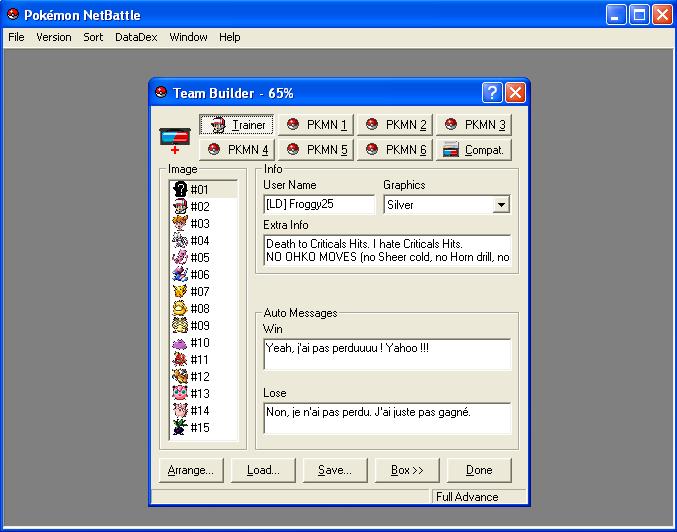Click the 3D glasses add icon
Viewport: 677px width, 532px height.
pyautogui.click(x=175, y=140)
